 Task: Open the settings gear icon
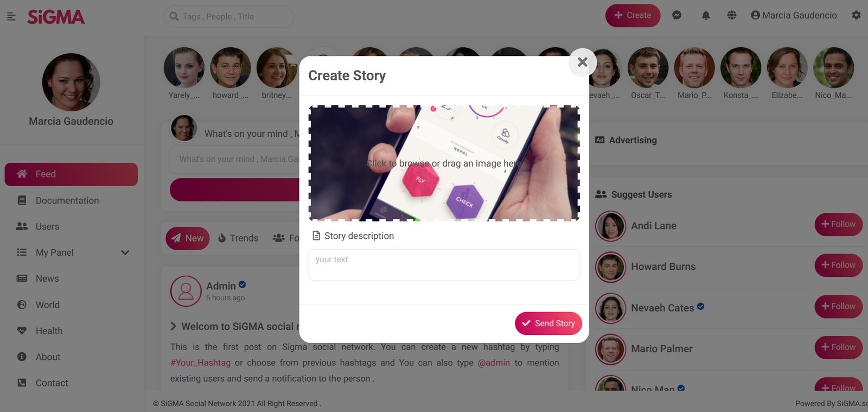click(856, 15)
